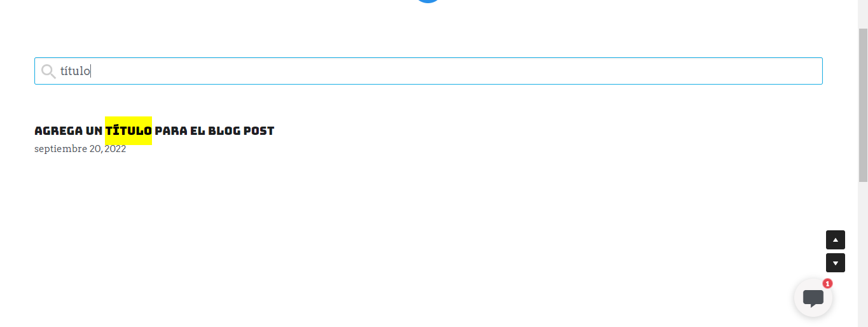Viewport: 868px width, 327px height.
Task: Click the yellow highlighted word TÍTULO
Action: click(x=128, y=130)
